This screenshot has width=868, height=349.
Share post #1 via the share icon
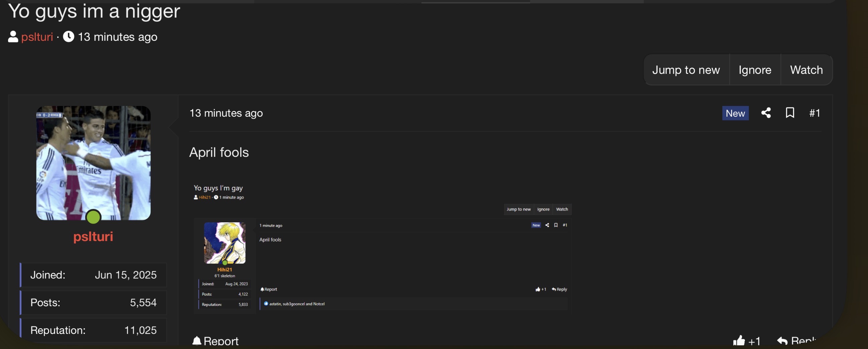pos(766,113)
